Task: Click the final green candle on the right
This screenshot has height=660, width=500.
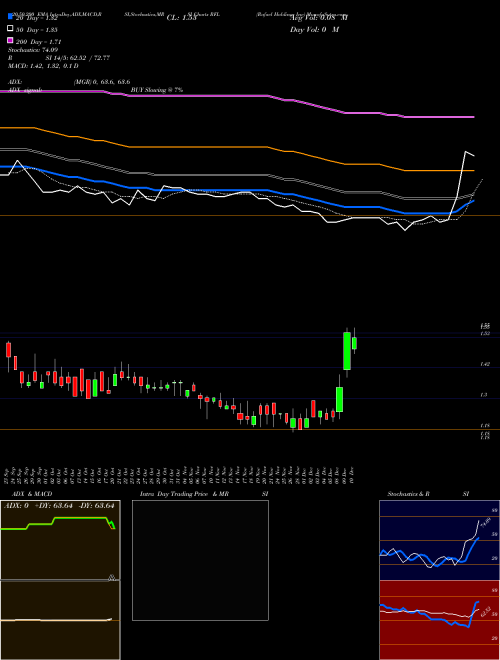Action: click(354, 343)
